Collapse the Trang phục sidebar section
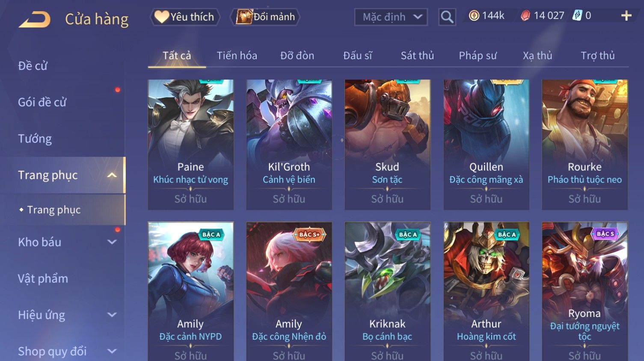Viewport: 644px width, 361px height. tap(112, 175)
